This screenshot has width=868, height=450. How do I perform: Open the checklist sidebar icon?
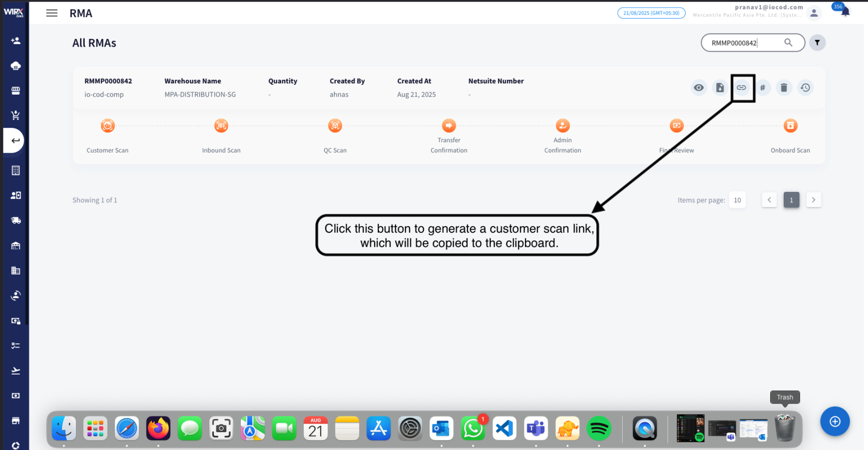coord(16,346)
